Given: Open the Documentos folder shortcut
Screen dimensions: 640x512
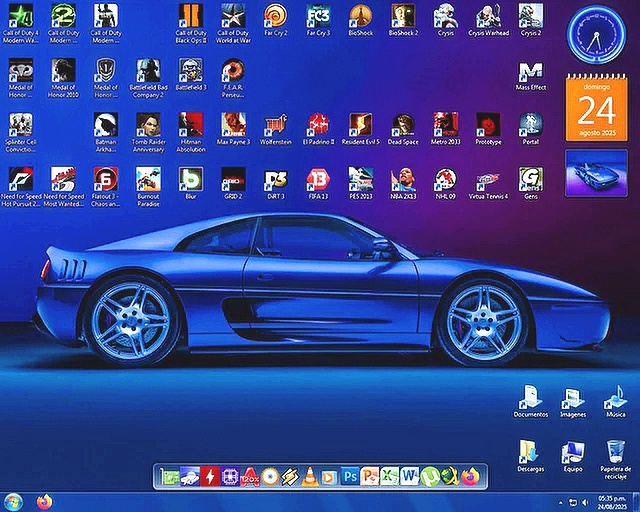Looking at the screenshot, I should pos(531,401).
